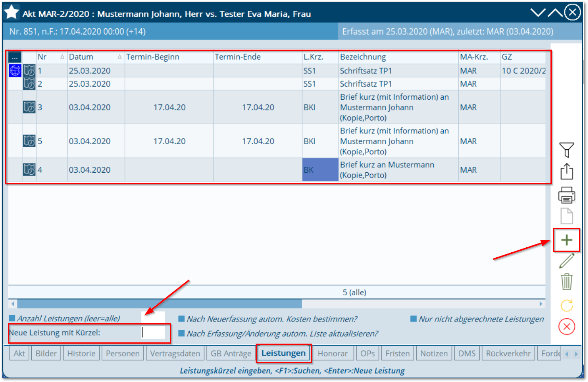Click the red cancel circle icon

[x=566, y=327]
